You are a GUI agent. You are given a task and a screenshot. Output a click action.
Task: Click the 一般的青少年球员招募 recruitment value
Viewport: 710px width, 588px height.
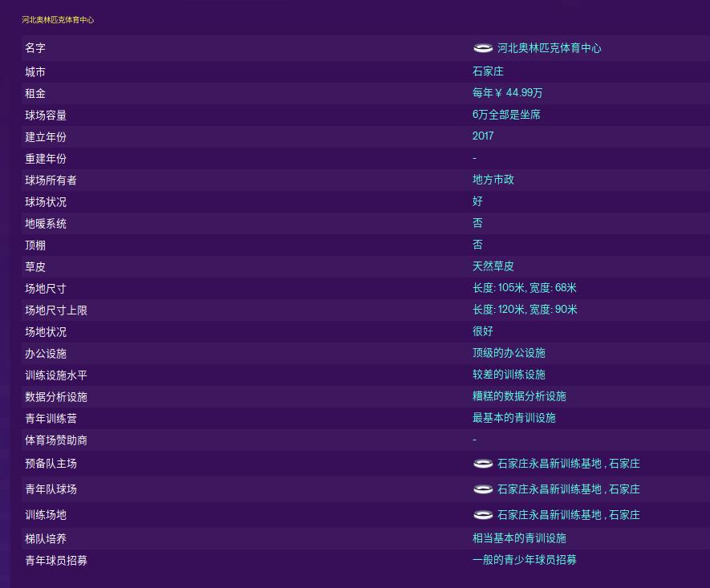pyautogui.click(x=524, y=560)
